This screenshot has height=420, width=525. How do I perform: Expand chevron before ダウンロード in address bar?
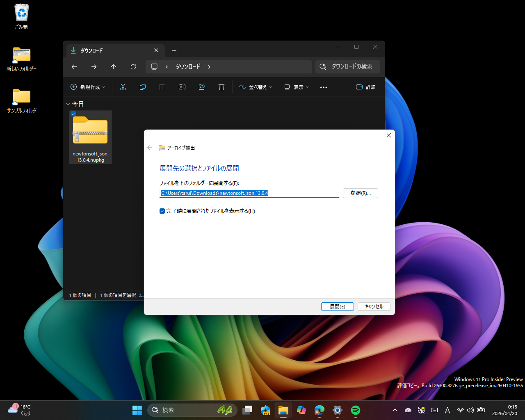[167, 67]
